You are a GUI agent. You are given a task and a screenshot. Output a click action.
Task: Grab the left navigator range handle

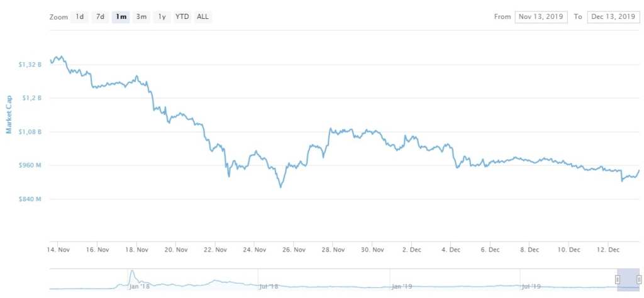[x=618, y=280]
